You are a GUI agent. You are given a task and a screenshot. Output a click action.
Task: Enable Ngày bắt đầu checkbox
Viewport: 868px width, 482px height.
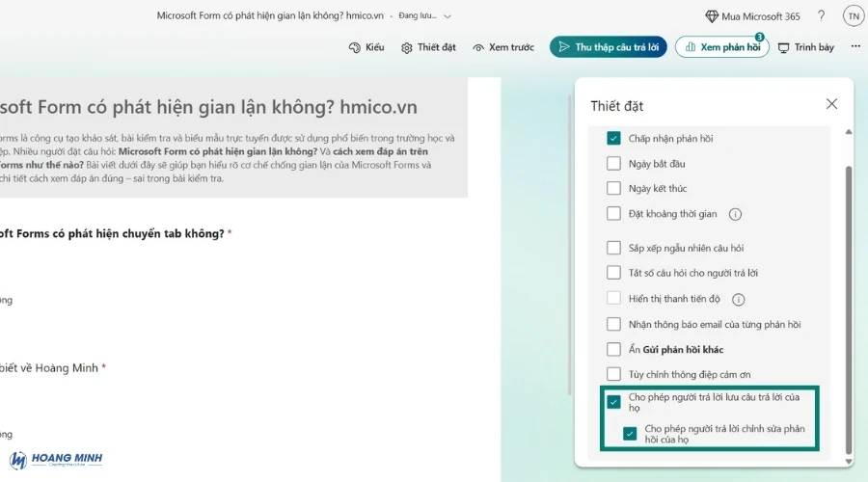click(x=613, y=163)
